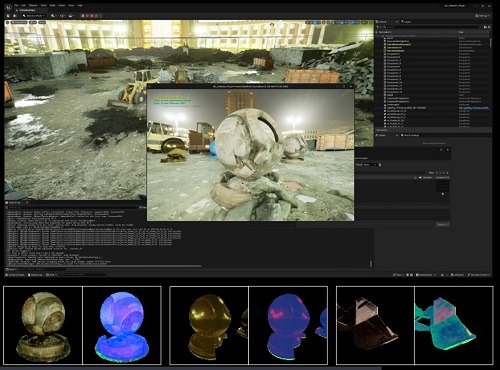Screen dimensions: 500x370
Task: Sort by the Type column header
Action: point(461,32)
